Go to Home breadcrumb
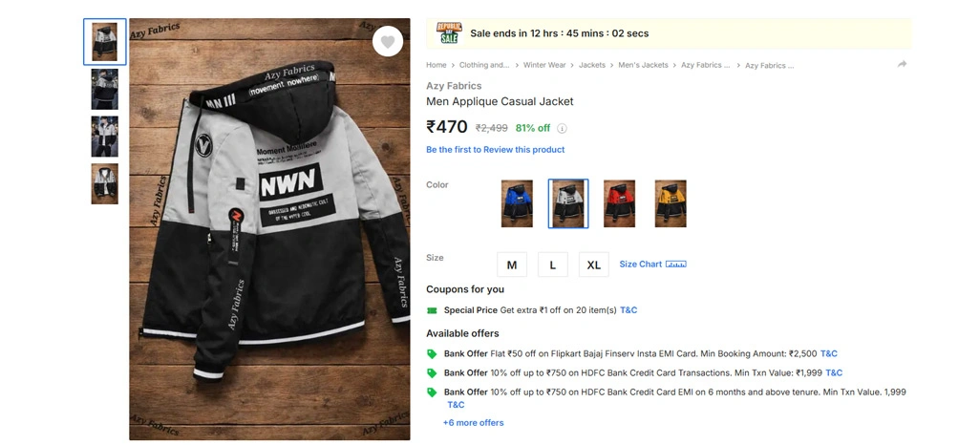The width and height of the screenshot is (980, 445). pos(437,65)
